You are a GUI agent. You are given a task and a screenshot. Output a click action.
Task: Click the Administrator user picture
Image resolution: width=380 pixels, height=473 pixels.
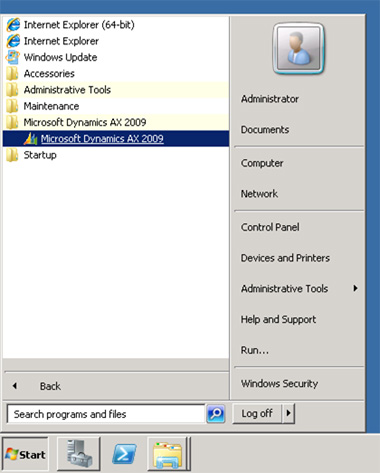(298, 49)
